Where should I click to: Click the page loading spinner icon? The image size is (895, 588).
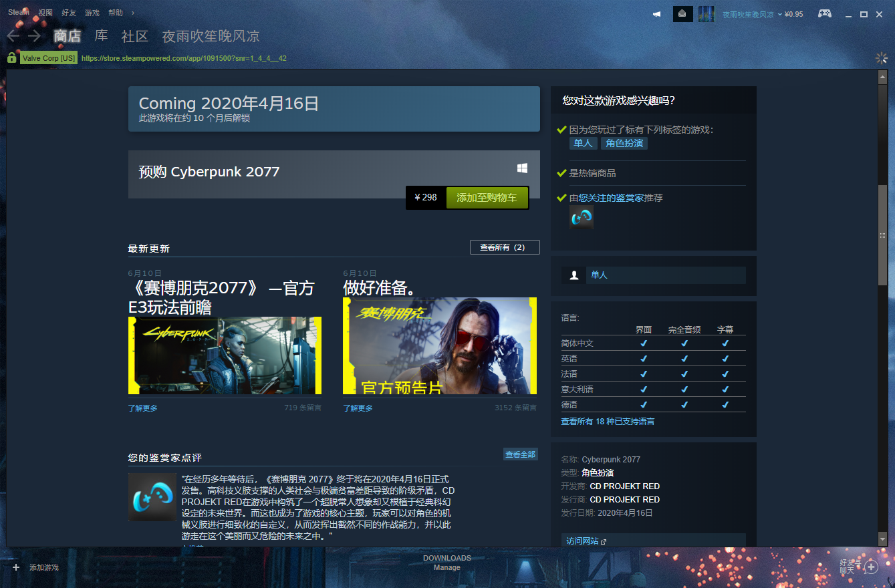tap(881, 58)
